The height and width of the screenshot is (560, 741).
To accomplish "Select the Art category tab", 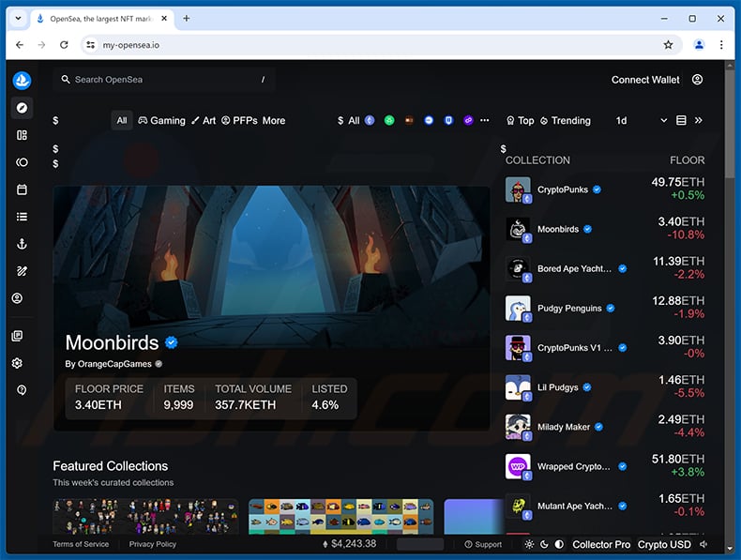I will tap(204, 120).
